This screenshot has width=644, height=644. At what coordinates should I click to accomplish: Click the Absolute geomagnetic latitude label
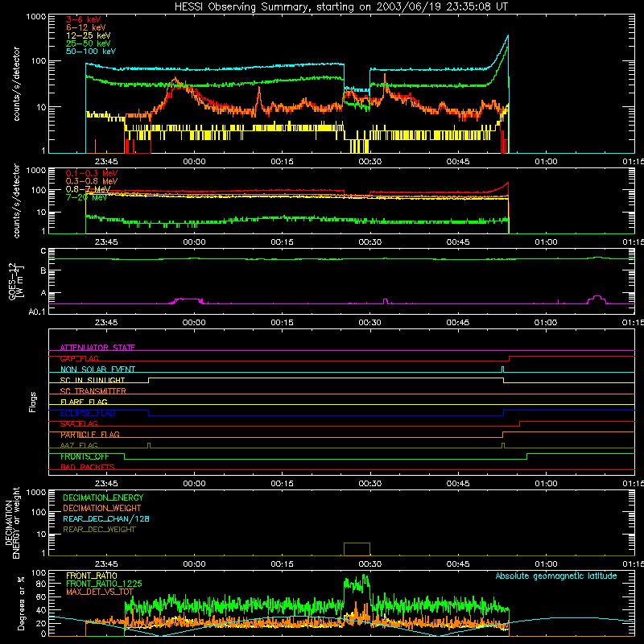pos(556,576)
